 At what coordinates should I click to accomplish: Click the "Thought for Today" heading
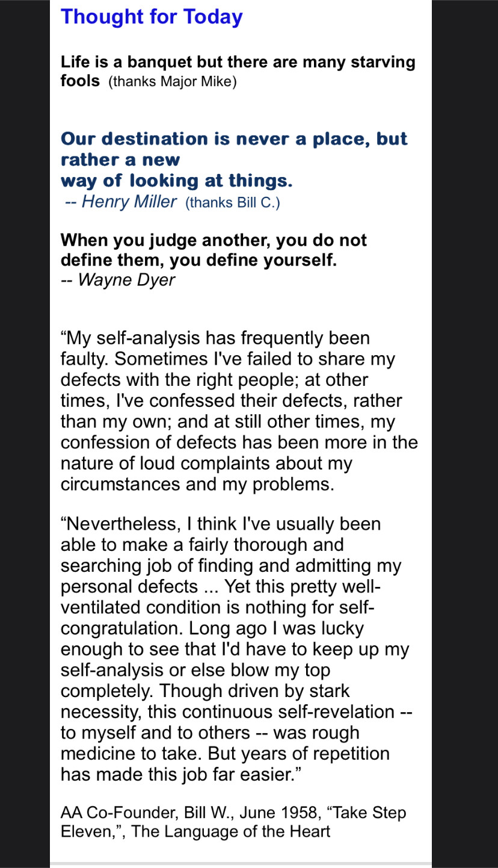point(152,17)
